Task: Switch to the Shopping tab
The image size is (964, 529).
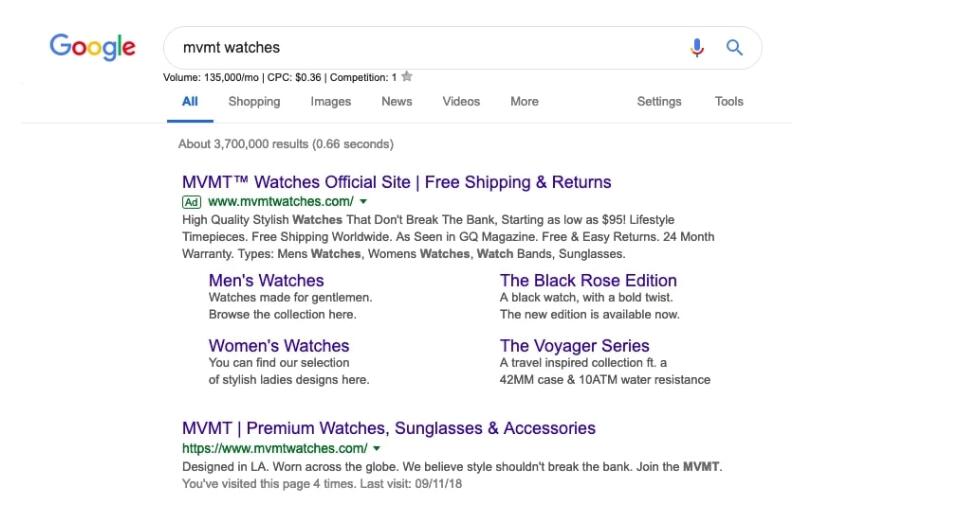Action: [x=254, y=101]
